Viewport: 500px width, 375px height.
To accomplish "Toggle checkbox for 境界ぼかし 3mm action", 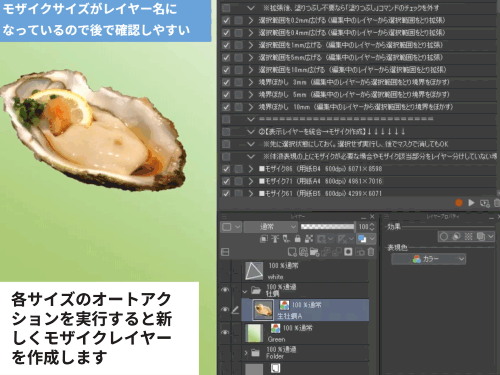I will [x=226, y=82].
